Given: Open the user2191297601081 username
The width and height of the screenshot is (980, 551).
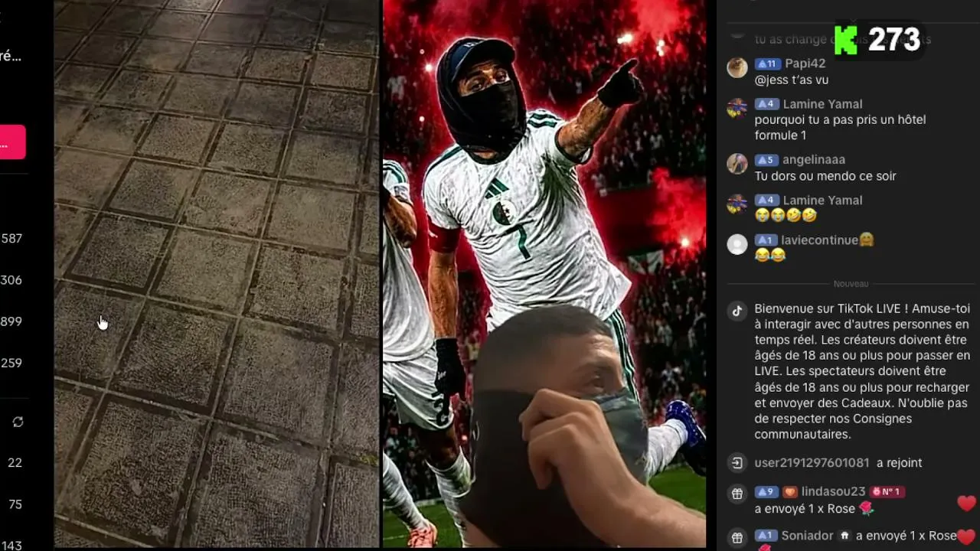Looking at the screenshot, I should [x=812, y=463].
